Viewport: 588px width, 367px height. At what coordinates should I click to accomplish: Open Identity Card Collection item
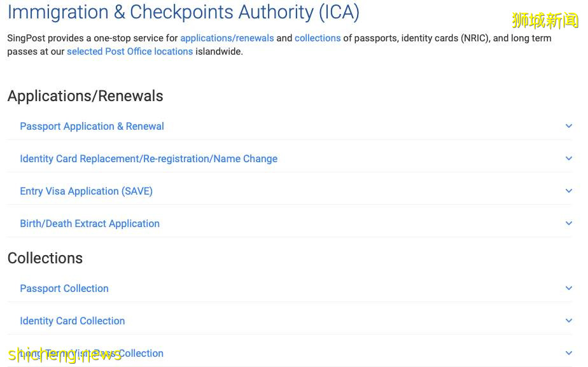72,321
